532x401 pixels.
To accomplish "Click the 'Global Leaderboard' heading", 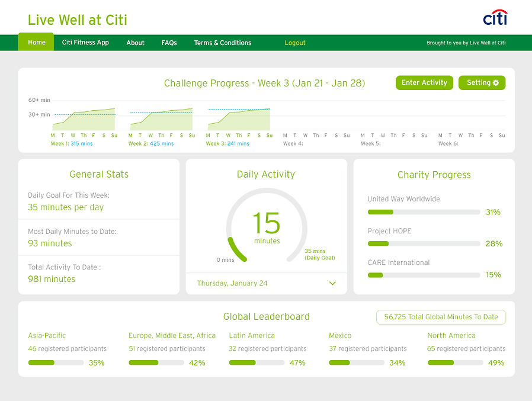I will 267,316.
